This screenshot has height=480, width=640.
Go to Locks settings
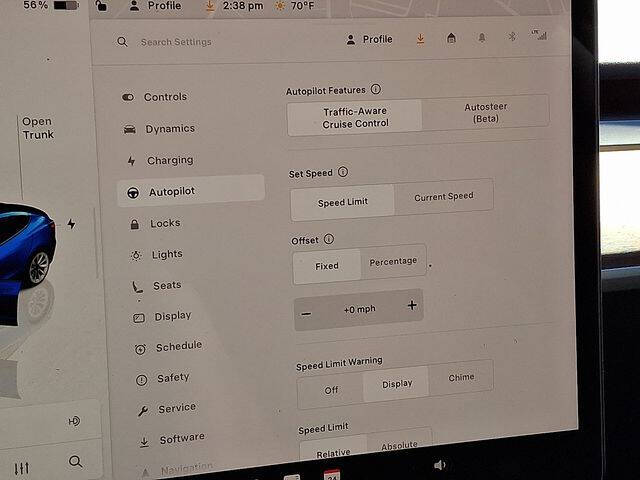(165, 223)
